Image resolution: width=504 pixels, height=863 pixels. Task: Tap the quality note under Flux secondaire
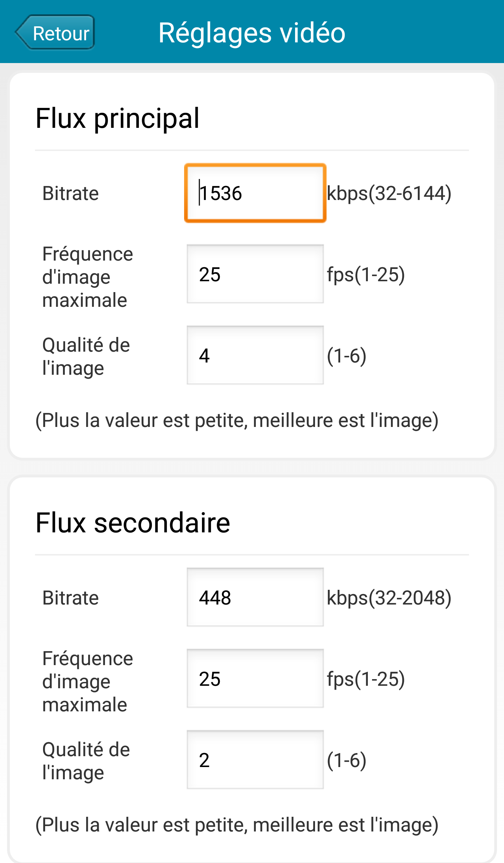pyautogui.click(x=237, y=824)
